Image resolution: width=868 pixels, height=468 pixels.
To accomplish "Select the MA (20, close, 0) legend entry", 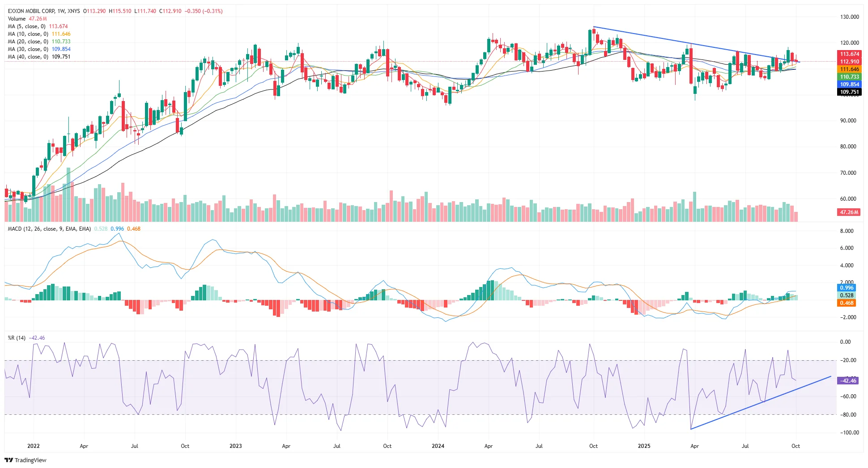I will click(x=27, y=42).
